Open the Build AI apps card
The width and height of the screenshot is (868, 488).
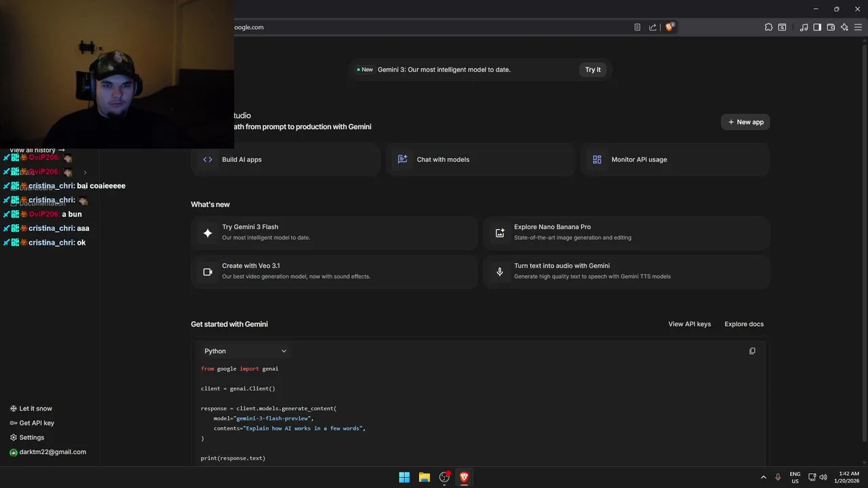tap(285, 159)
